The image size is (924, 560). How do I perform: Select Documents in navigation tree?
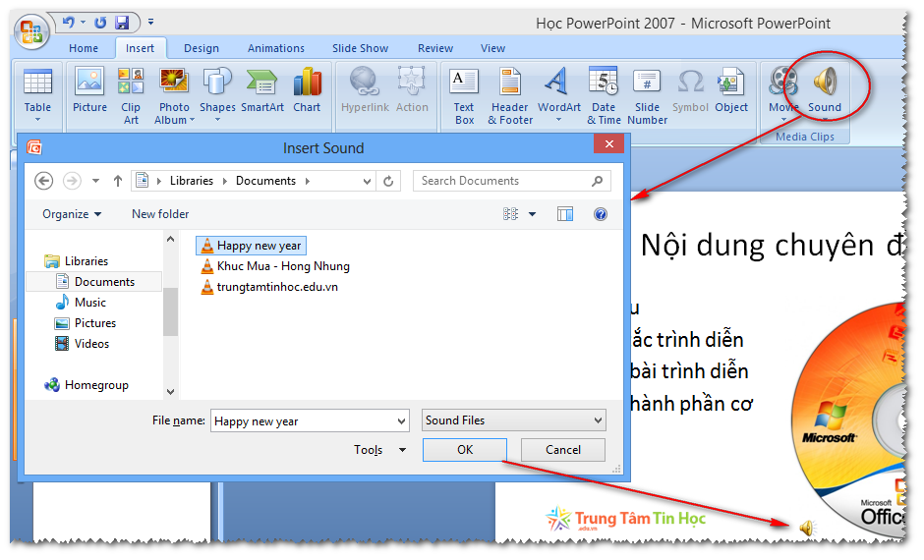(x=95, y=281)
